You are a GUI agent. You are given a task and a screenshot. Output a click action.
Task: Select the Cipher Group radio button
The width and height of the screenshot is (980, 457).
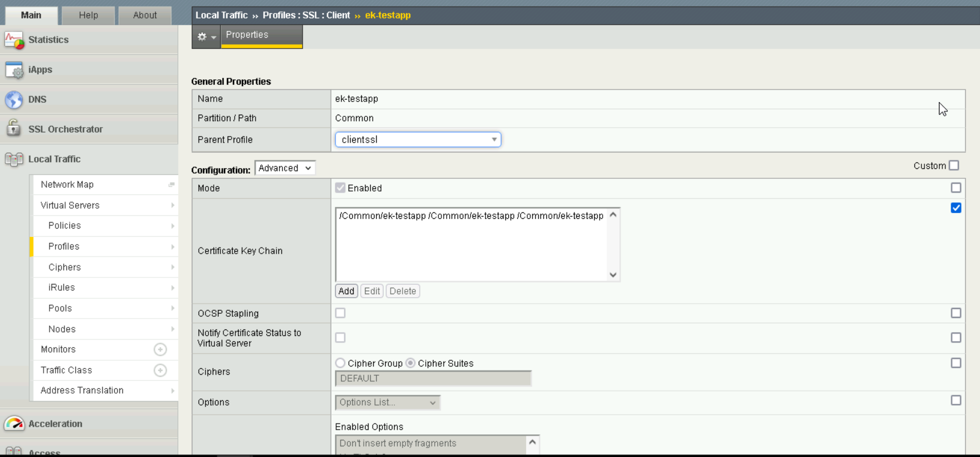pyautogui.click(x=340, y=363)
